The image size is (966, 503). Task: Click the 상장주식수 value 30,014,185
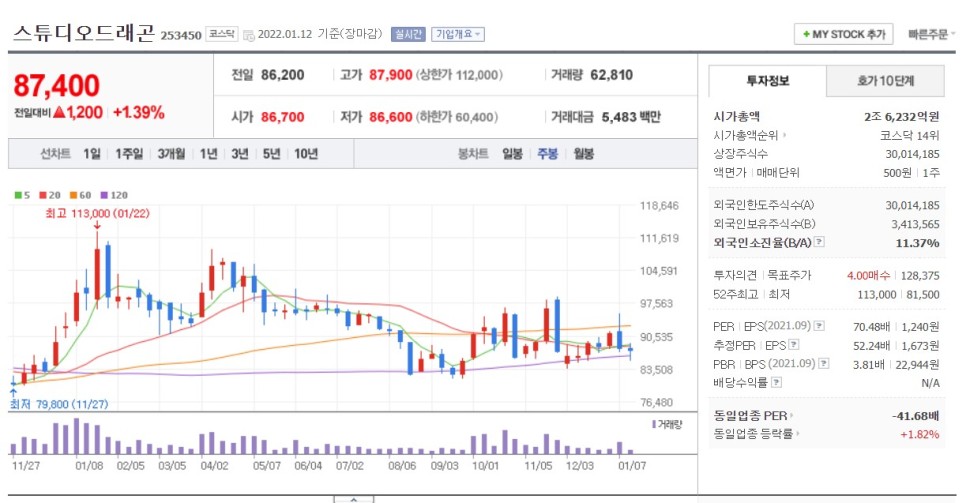point(912,154)
